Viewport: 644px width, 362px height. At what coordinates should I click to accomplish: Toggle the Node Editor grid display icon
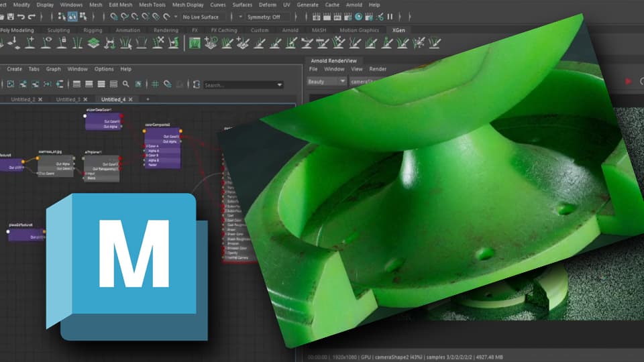pyautogui.click(x=155, y=84)
